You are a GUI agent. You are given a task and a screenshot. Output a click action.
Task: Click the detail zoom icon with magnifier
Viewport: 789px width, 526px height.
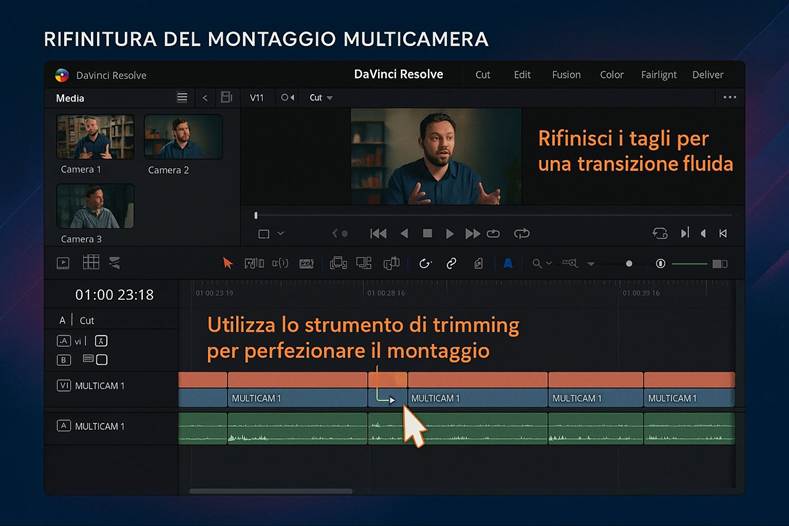(x=570, y=263)
